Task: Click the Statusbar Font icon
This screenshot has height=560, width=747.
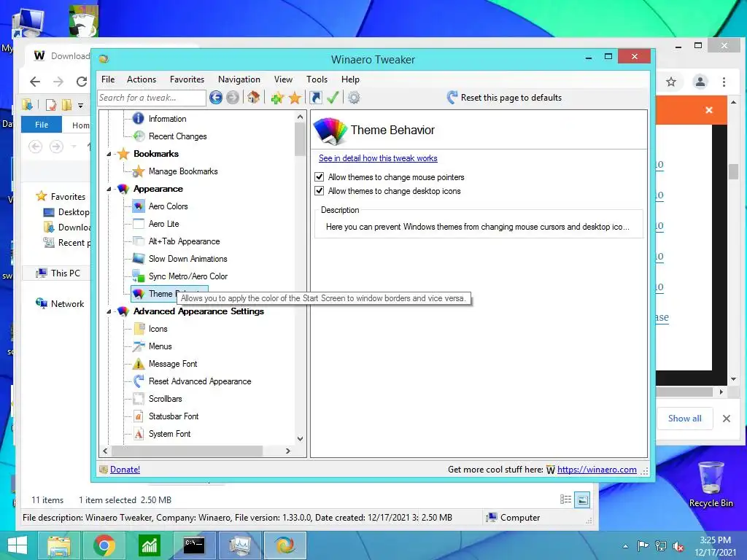Action: coord(139,416)
